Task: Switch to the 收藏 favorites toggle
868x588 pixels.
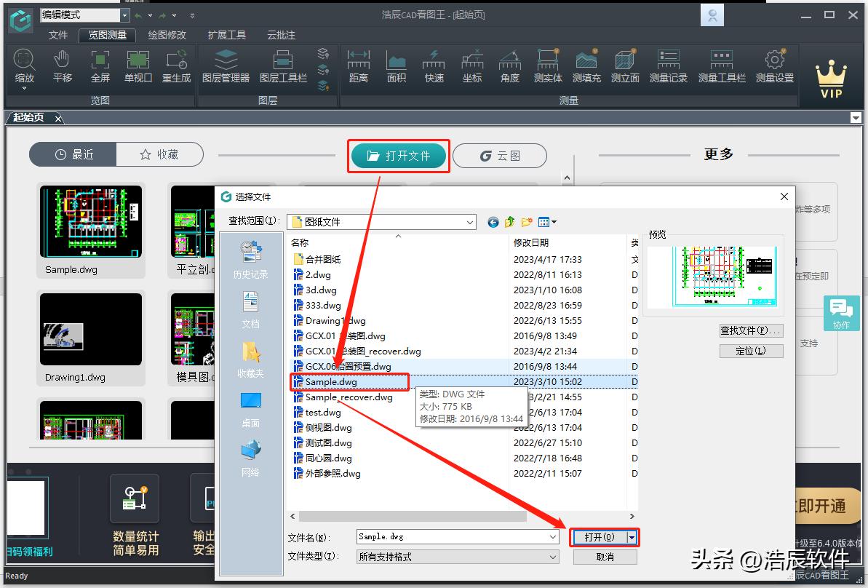Action: [x=159, y=154]
